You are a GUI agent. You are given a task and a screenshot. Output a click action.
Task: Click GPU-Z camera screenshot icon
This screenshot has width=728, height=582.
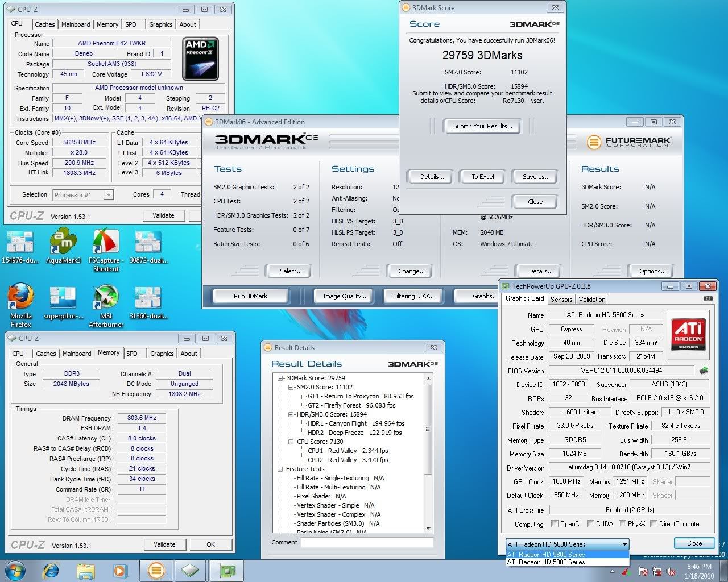708,298
